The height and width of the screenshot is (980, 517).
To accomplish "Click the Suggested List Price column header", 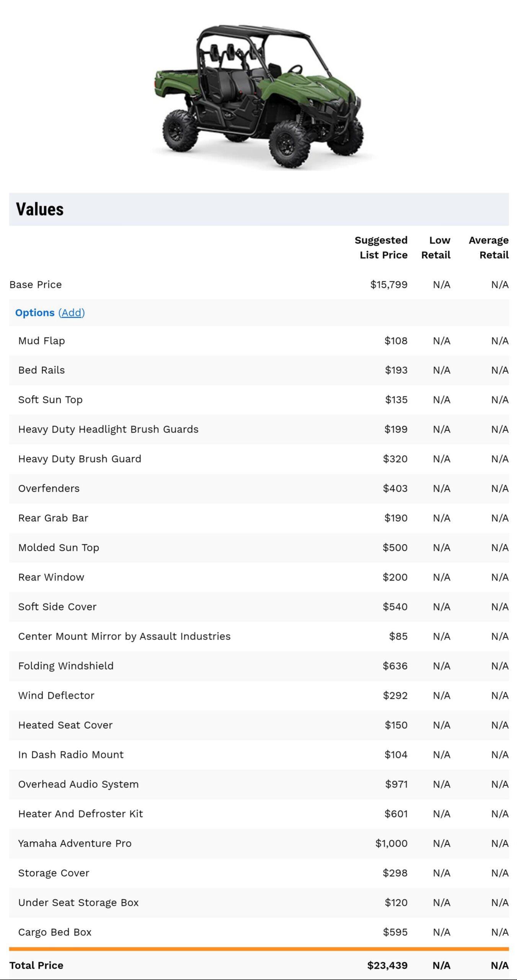I will (x=381, y=248).
